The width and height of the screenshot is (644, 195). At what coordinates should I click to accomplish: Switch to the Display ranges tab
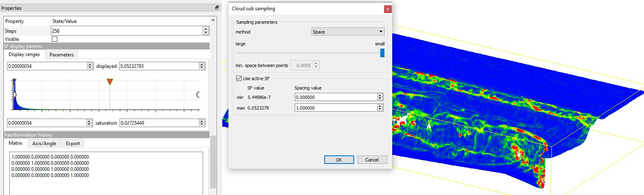pos(24,54)
